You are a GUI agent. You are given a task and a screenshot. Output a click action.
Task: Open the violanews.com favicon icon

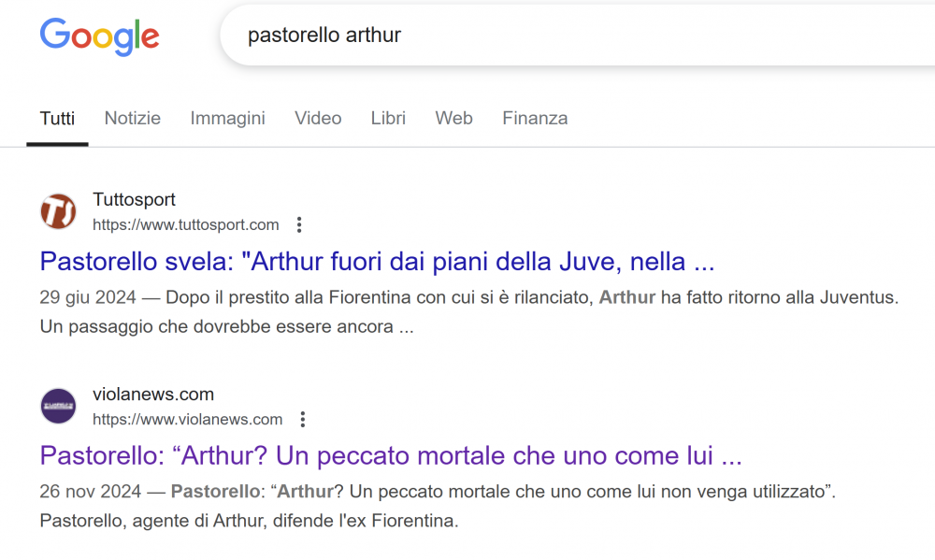click(58, 406)
